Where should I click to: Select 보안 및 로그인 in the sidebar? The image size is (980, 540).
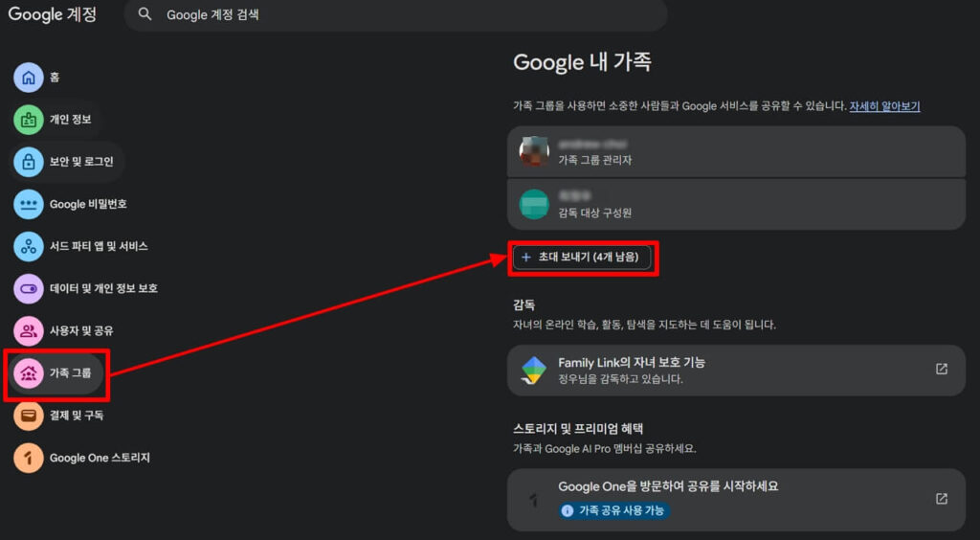(66, 162)
